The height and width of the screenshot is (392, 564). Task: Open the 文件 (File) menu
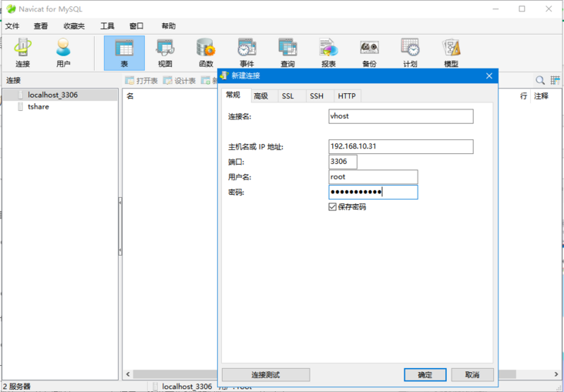pos(12,26)
